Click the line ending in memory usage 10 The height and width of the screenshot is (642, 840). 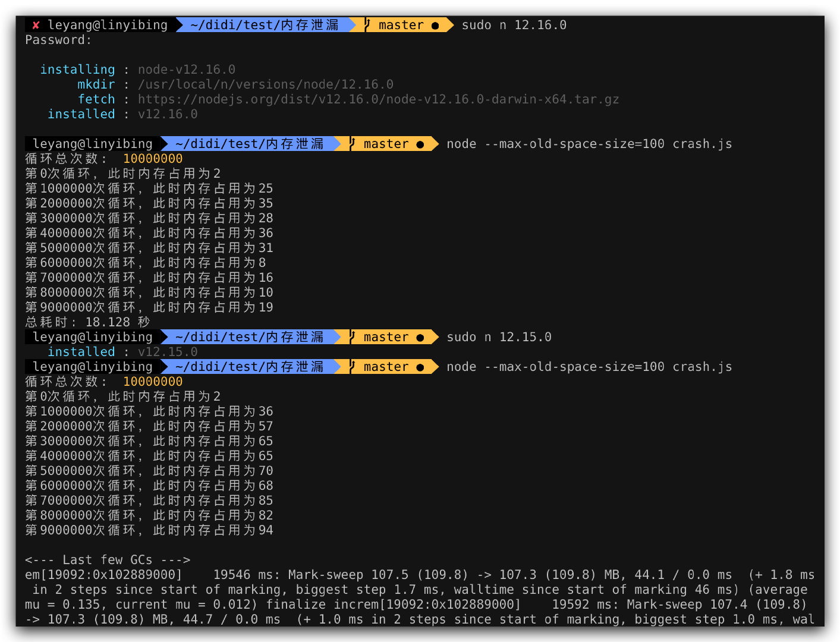tap(149, 292)
